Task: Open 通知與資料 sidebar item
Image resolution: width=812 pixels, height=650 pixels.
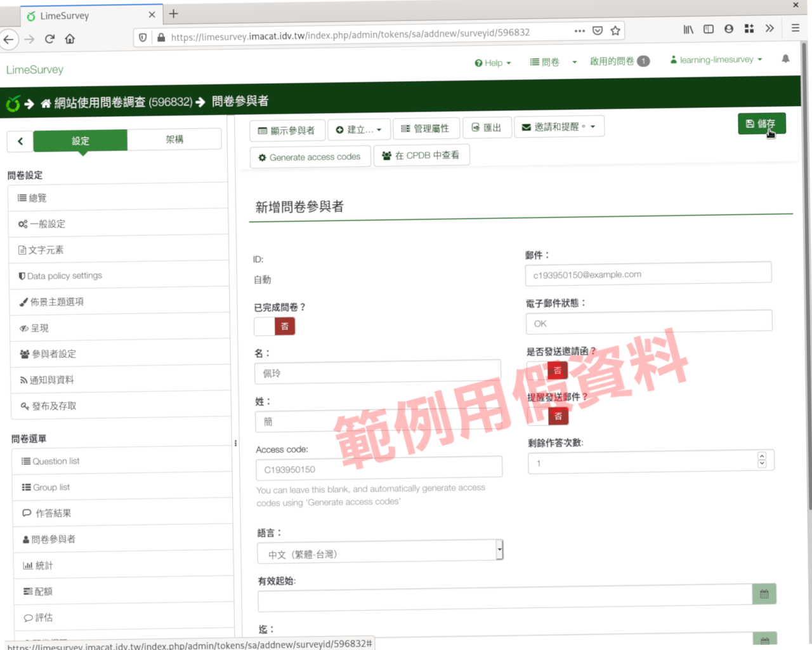Action: 121,380
